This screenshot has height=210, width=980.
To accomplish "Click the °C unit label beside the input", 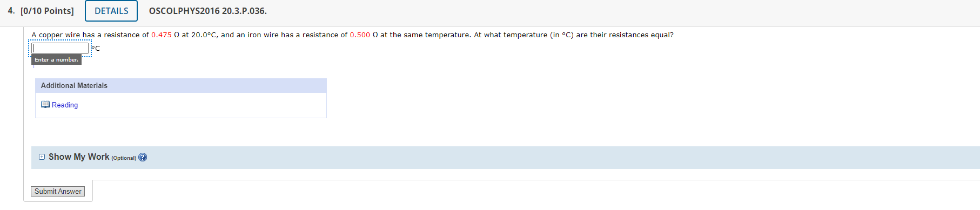I will click(96, 49).
